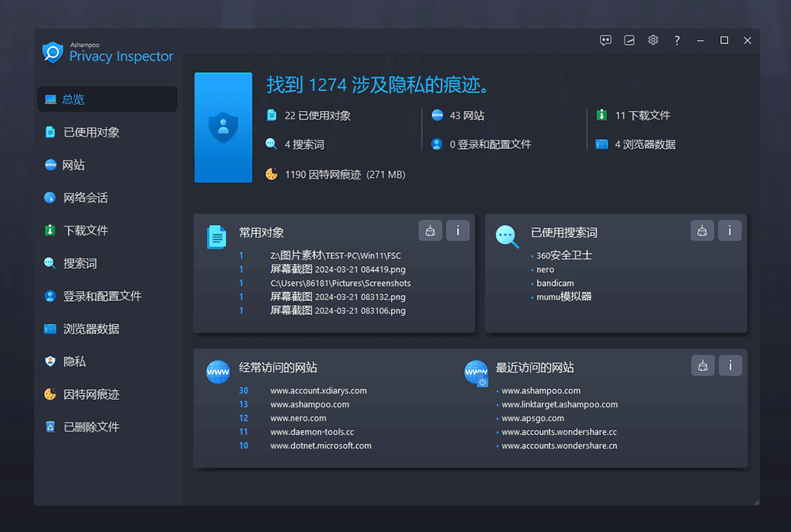791x532 pixels.
Task: Click www.accounts.wondershare.cc in recent sites
Action: click(x=559, y=432)
